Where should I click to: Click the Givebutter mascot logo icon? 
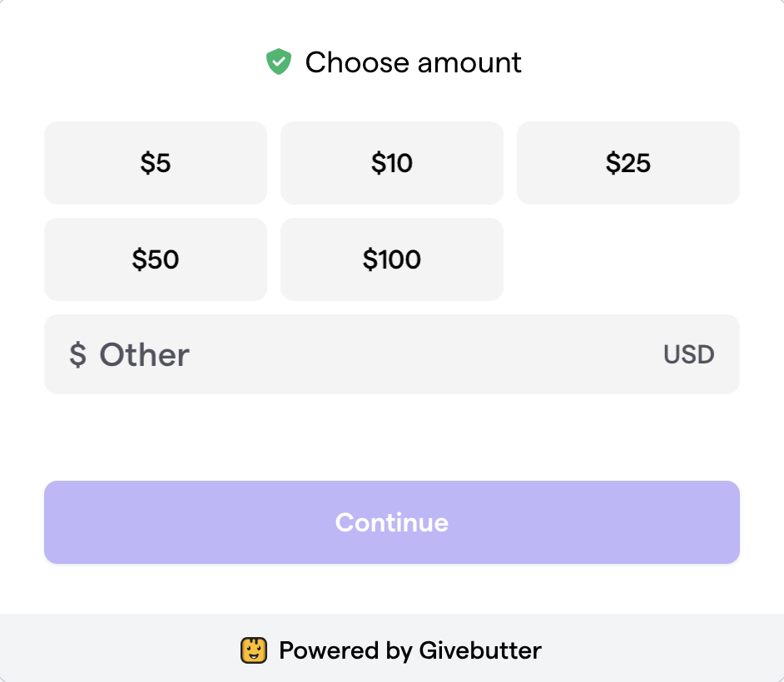pyautogui.click(x=254, y=650)
